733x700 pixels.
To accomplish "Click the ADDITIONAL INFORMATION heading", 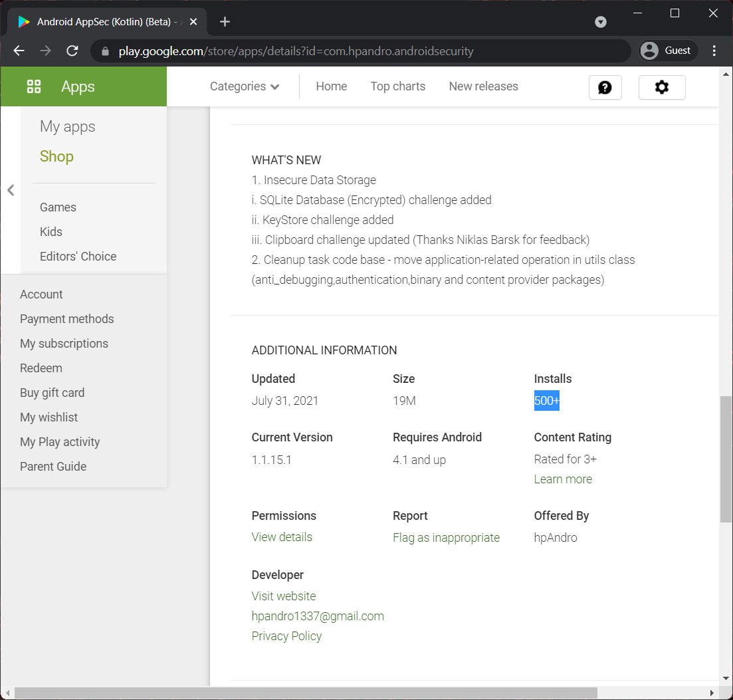I will [x=324, y=350].
